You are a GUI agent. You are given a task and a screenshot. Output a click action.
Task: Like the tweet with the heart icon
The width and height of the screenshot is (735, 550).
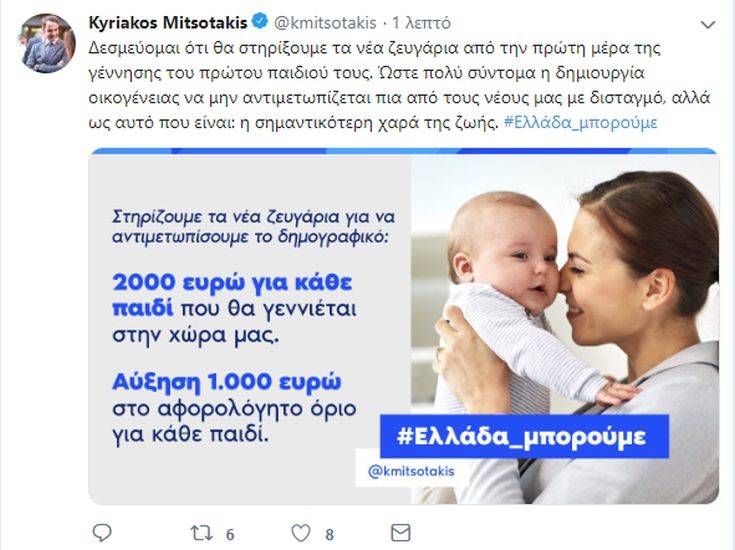coord(301,533)
